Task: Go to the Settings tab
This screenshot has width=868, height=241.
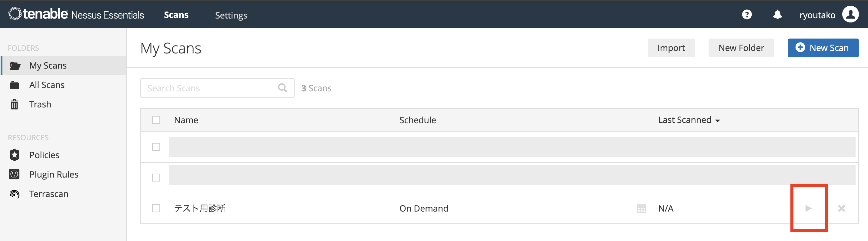Action: (231, 15)
